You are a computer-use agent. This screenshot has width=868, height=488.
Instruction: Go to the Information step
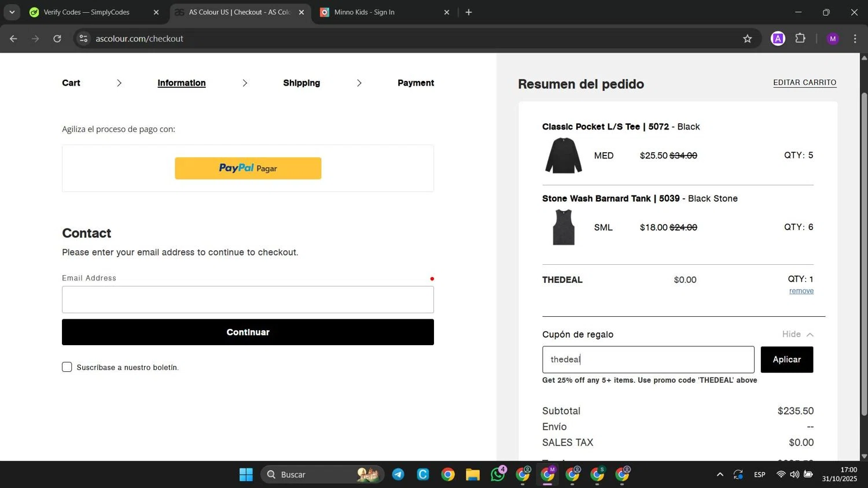pyautogui.click(x=182, y=83)
